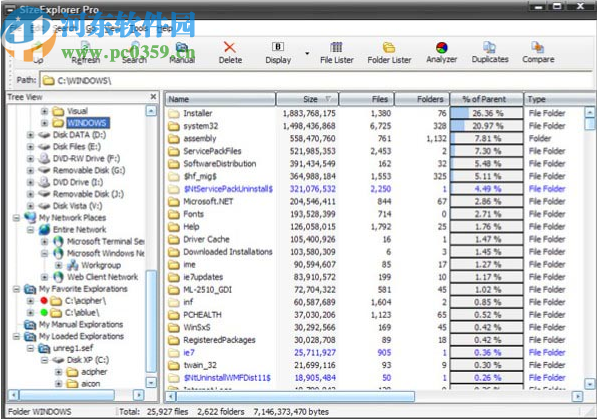The height and width of the screenshot is (419, 597).
Task: Click the Installer folder icon
Action: click(x=174, y=114)
